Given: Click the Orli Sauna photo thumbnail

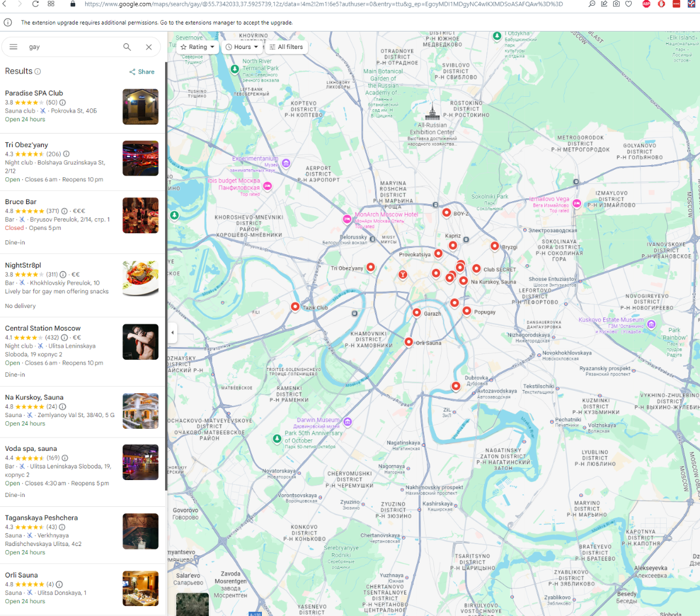Looking at the screenshot, I should [x=141, y=589].
